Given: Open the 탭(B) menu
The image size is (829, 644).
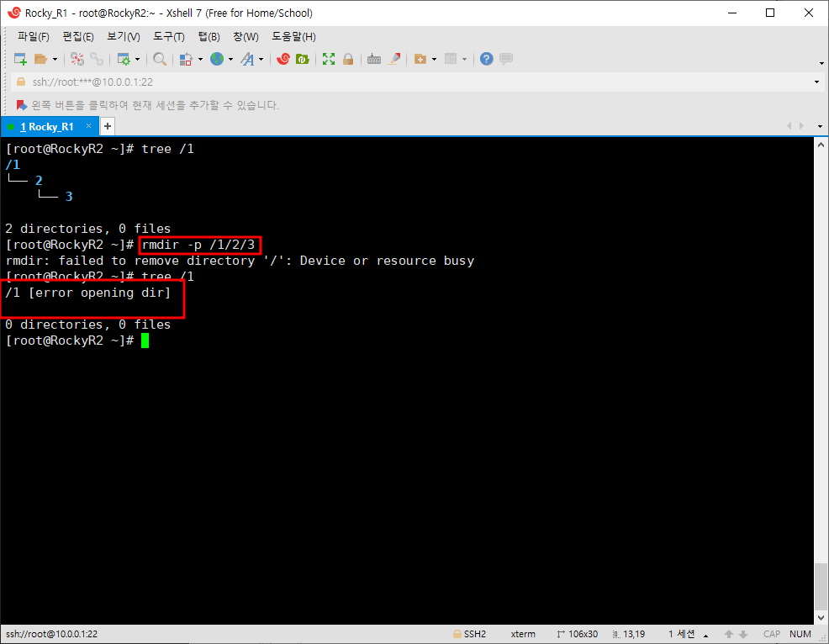Looking at the screenshot, I should [x=209, y=36].
